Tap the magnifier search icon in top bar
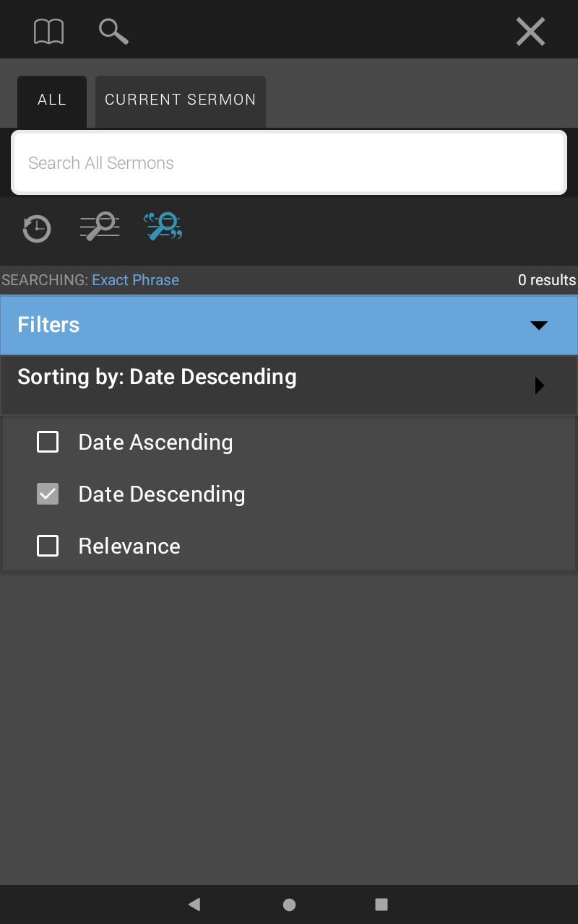The image size is (578, 924). pyautogui.click(x=113, y=32)
